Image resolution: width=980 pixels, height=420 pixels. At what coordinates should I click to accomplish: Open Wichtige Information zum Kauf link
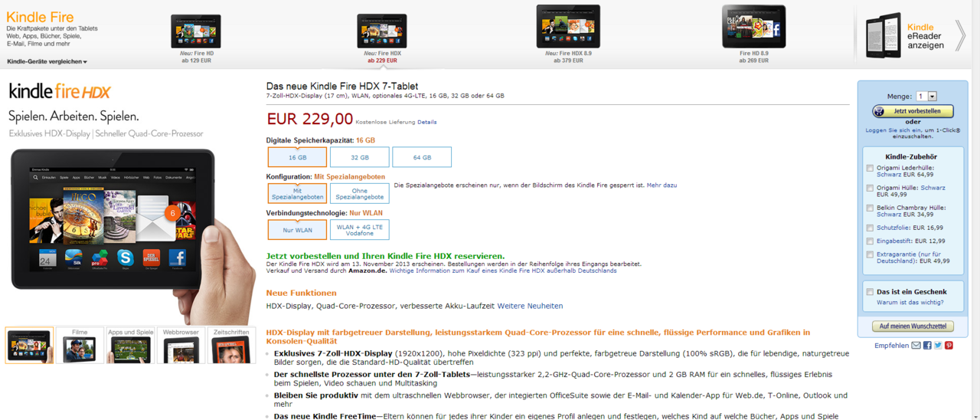coord(503,271)
